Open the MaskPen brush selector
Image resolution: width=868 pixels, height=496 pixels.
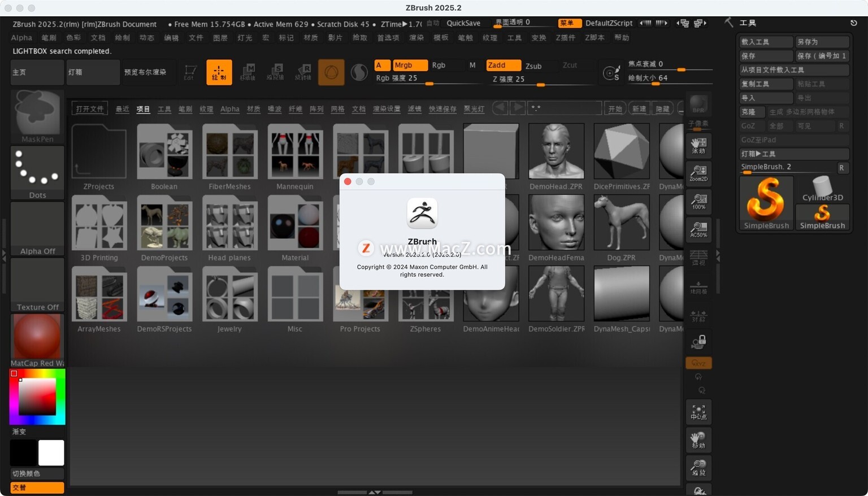(x=37, y=116)
